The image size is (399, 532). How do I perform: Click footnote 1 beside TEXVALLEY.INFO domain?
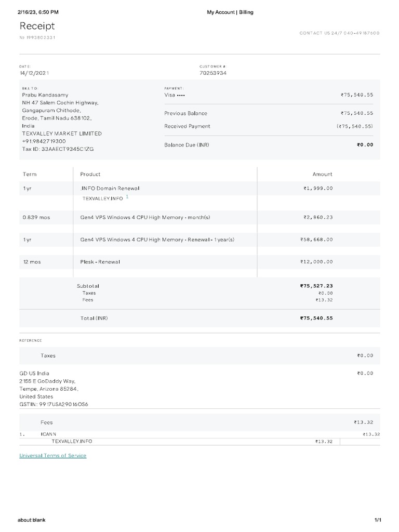[x=127, y=197]
